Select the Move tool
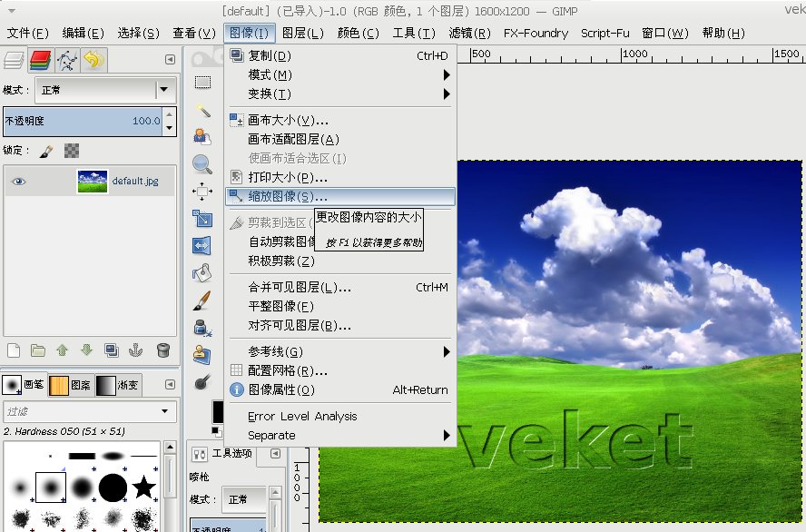The image size is (806, 532). pos(202,192)
